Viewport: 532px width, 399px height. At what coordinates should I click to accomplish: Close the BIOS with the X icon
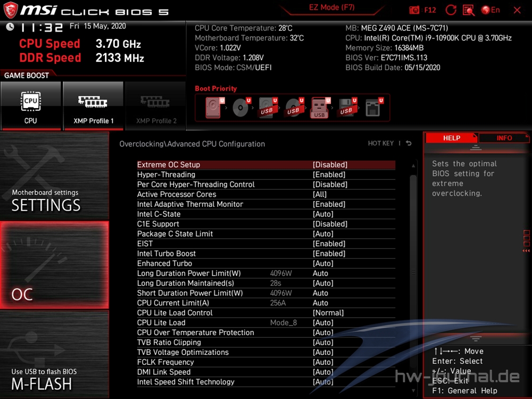tap(517, 10)
